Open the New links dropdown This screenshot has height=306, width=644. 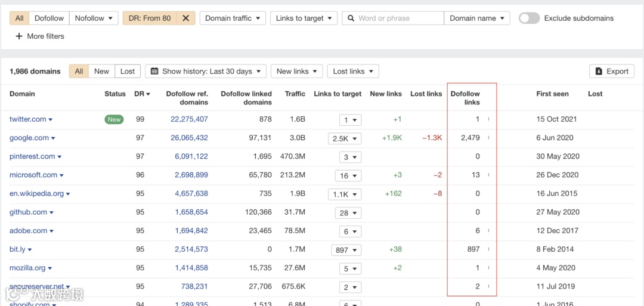(x=296, y=71)
